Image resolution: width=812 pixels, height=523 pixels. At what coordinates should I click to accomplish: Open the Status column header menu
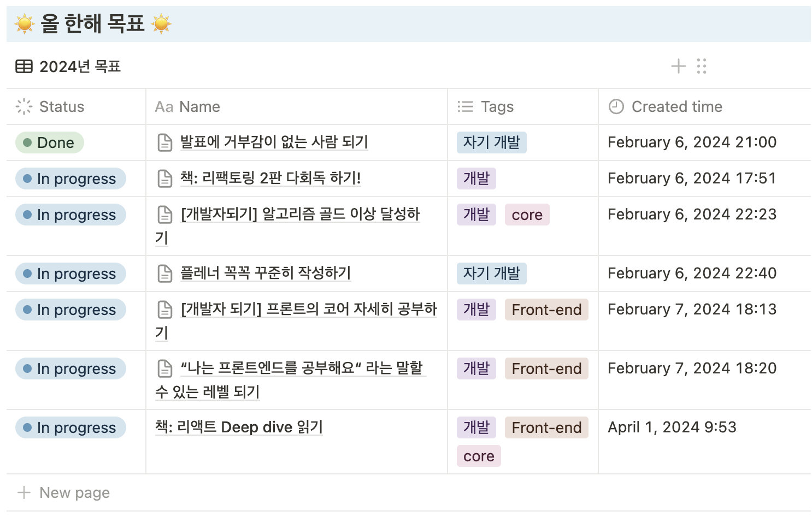point(61,106)
